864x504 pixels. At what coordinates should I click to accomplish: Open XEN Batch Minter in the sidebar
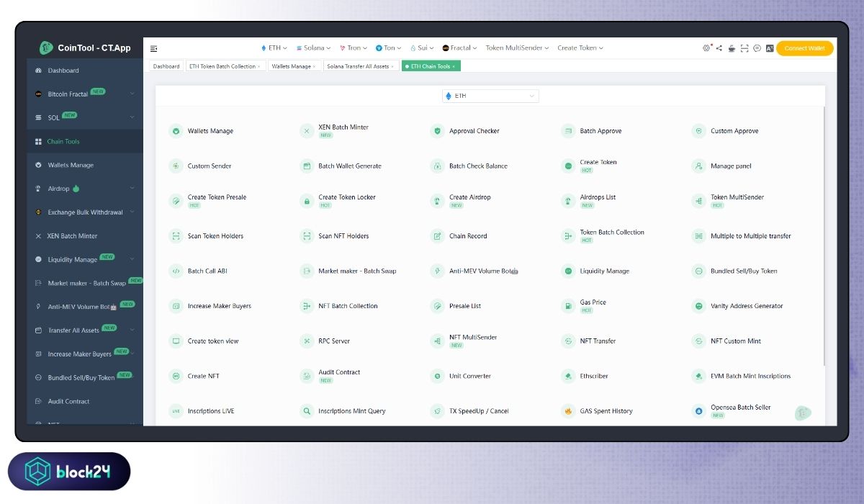(85, 236)
